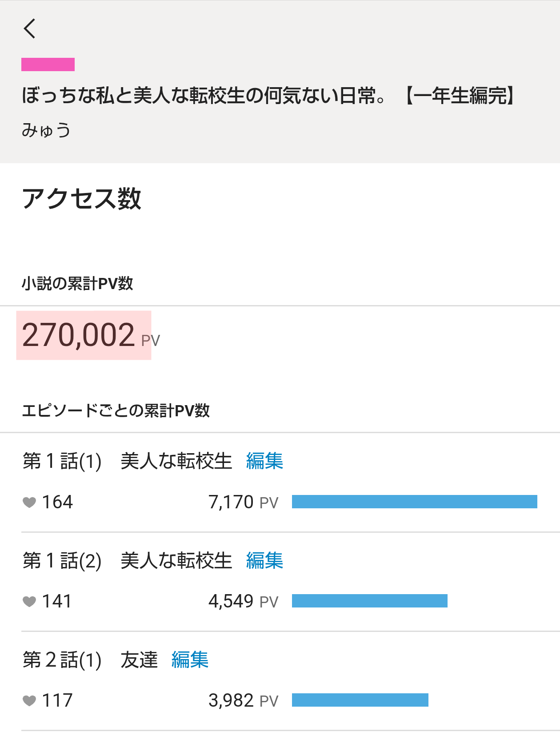560x732 pixels.
Task: Tap heart icon beside 141 likes
Action: click(29, 602)
